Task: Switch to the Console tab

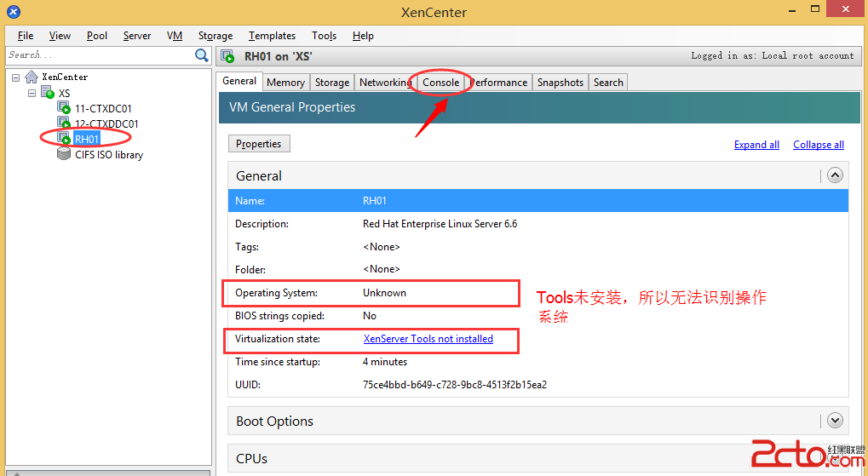Action: point(440,82)
